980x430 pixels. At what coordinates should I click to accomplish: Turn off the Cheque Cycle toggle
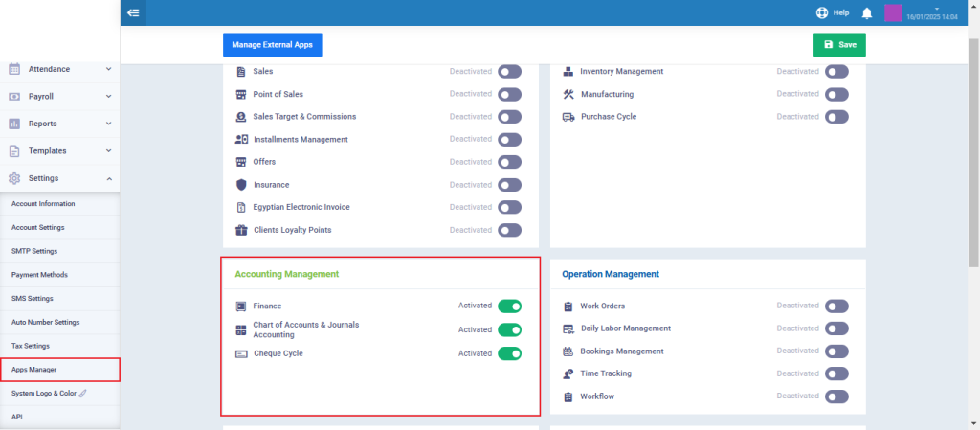point(509,353)
